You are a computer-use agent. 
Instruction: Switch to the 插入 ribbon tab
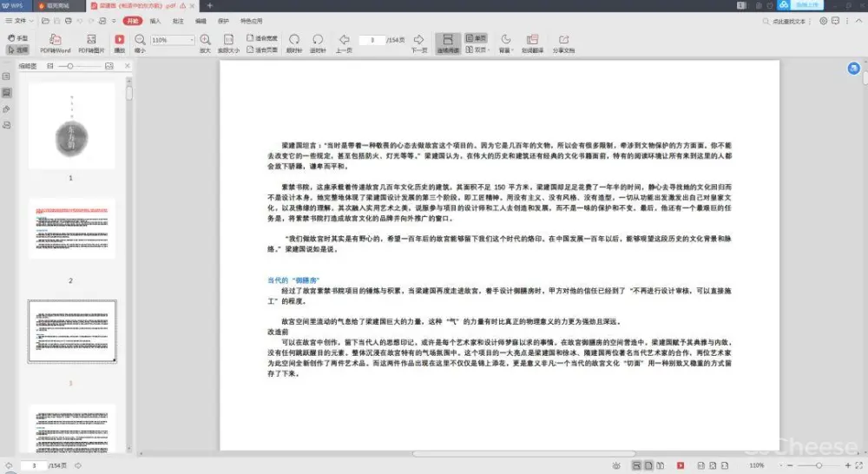click(x=155, y=20)
